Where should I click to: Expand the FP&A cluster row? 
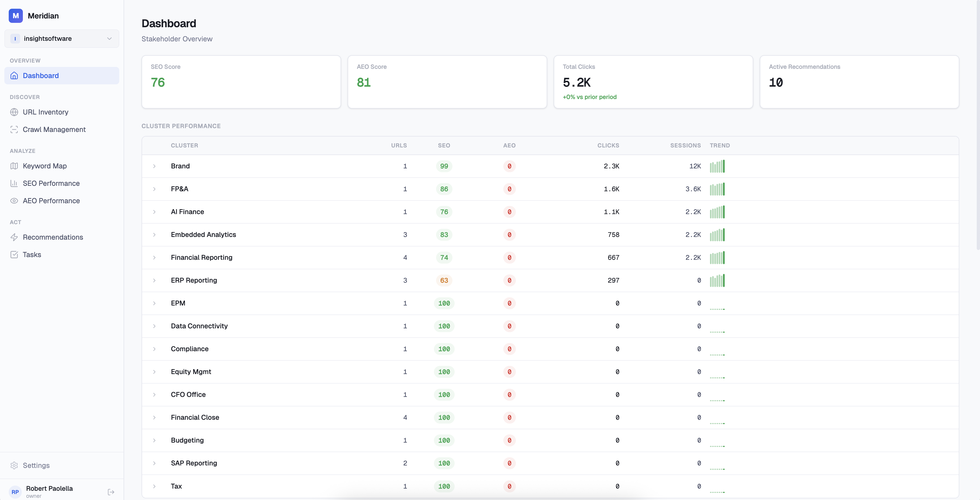(154, 189)
